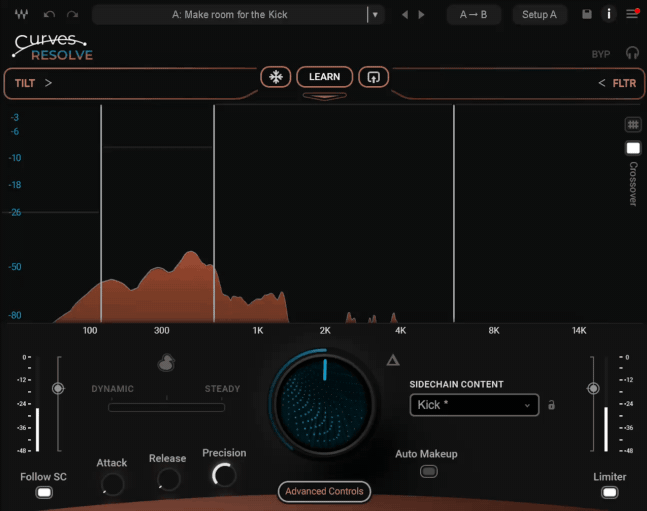Toggle the Limiter switch

[x=609, y=492]
